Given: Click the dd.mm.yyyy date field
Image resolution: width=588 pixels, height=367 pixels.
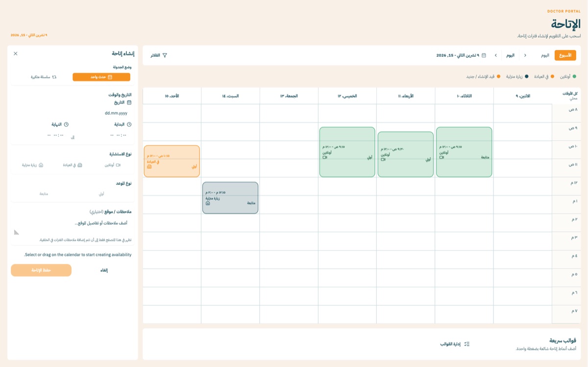Looking at the screenshot, I should (x=73, y=113).
